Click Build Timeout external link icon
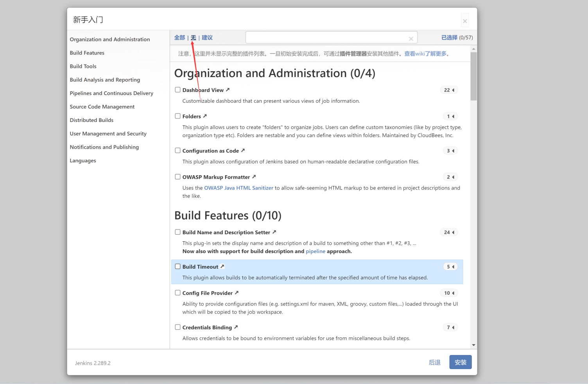This screenshot has width=588, height=384. pyautogui.click(x=222, y=266)
